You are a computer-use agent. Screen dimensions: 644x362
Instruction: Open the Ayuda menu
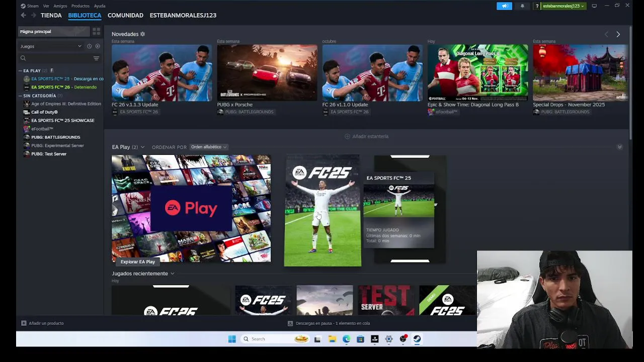coord(100,6)
